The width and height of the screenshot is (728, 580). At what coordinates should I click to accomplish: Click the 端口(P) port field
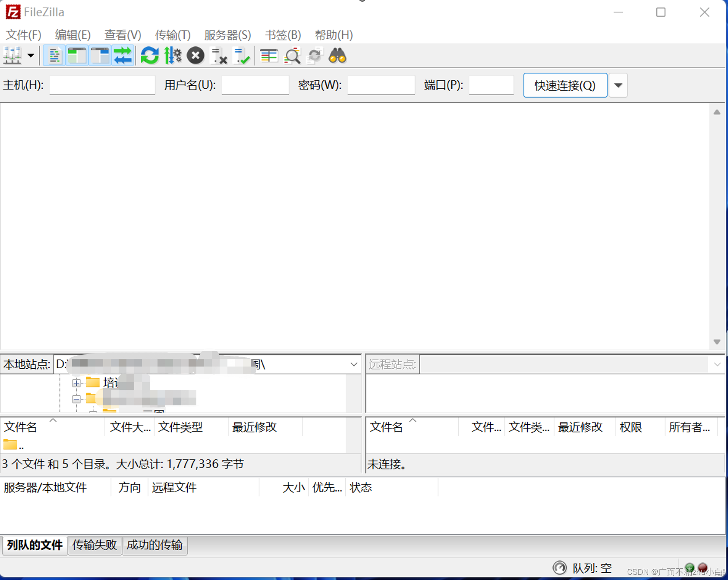pyautogui.click(x=491, y=85)
